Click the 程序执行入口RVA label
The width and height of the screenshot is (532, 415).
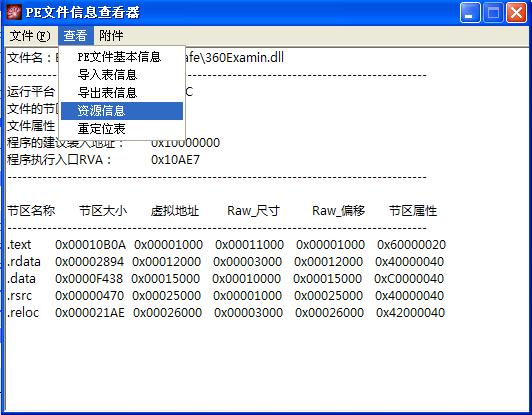[59, 159]
